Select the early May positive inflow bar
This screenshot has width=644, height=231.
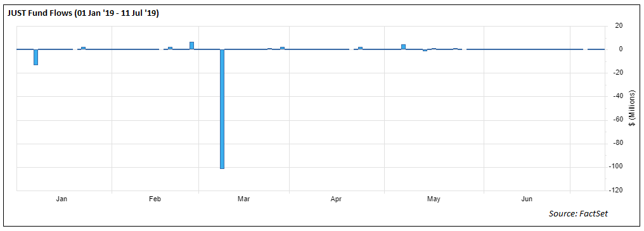[x=403, y=47]
